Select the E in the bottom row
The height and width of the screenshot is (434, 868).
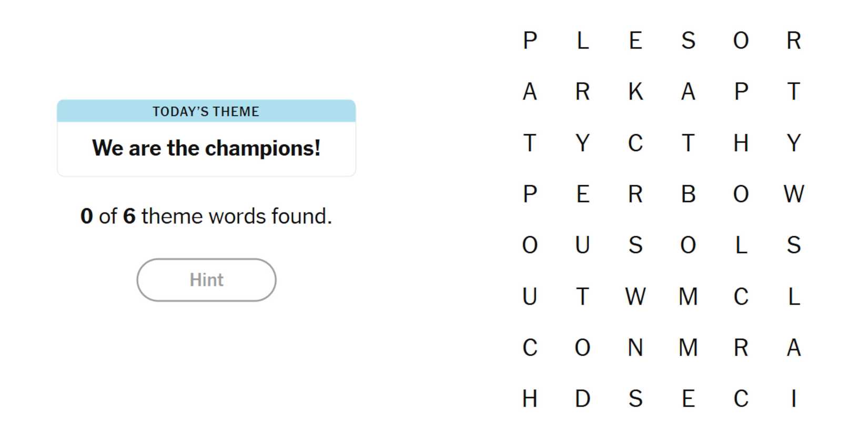688,399
